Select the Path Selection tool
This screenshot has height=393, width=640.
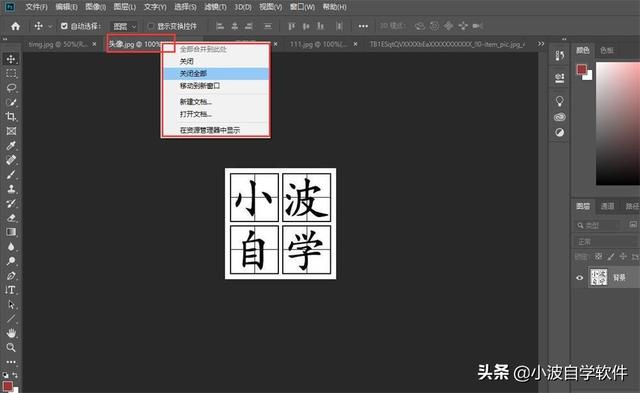pyautogui.click(x=11, y=304)
